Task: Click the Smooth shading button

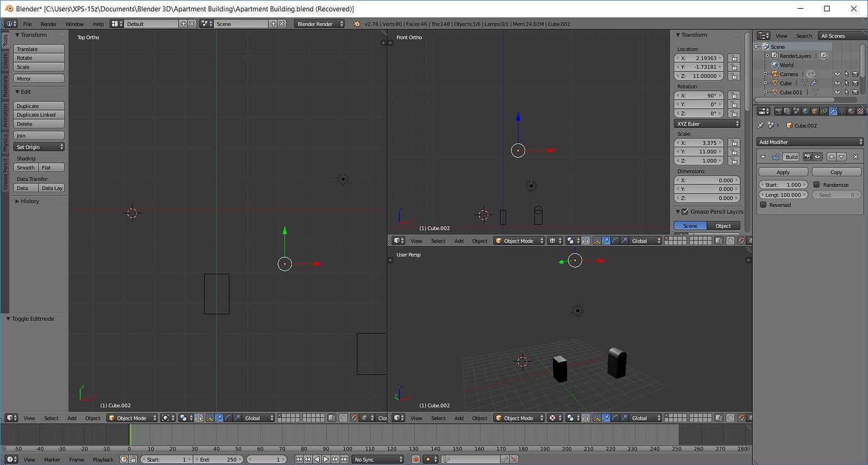Action: pos(26,168)
